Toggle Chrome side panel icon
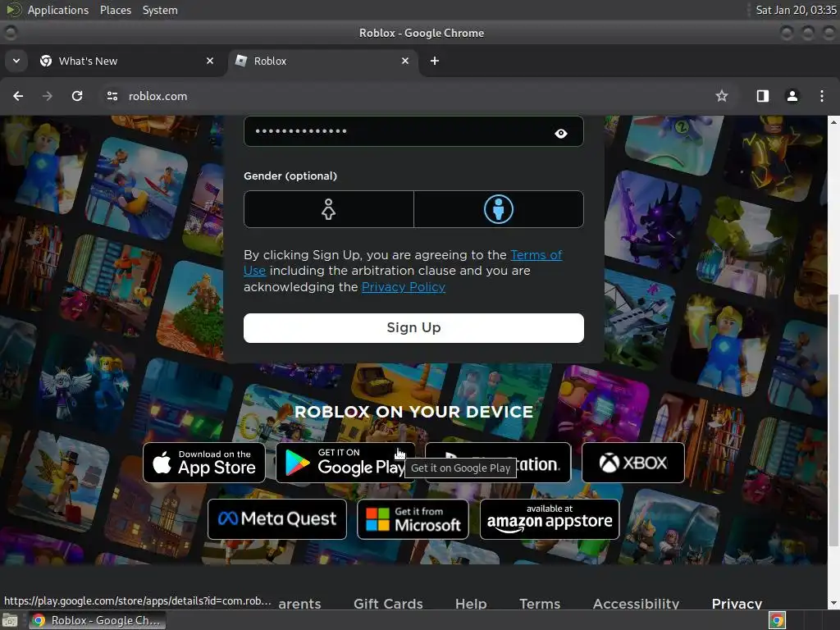Image resolution: width=840 pixels, height=630 pixels. pyautogui.click(x=762, y=96)
